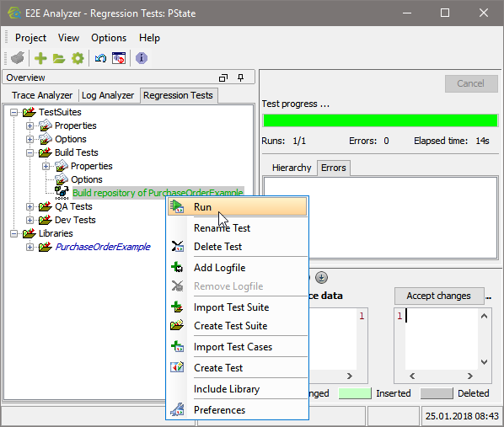This screenshot has height=427, width=504.
Task: Click the scroll down arrow in right text pane
Action: tap(484, 362)
